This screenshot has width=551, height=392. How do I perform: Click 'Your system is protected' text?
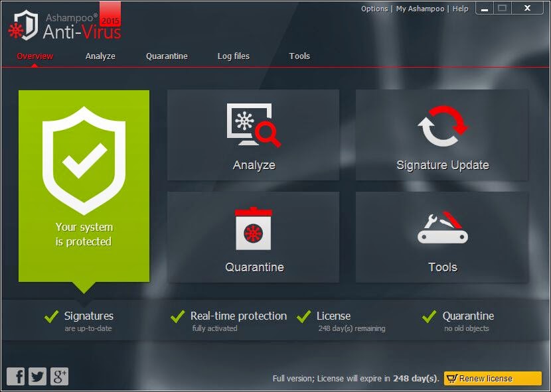[84, 234]
